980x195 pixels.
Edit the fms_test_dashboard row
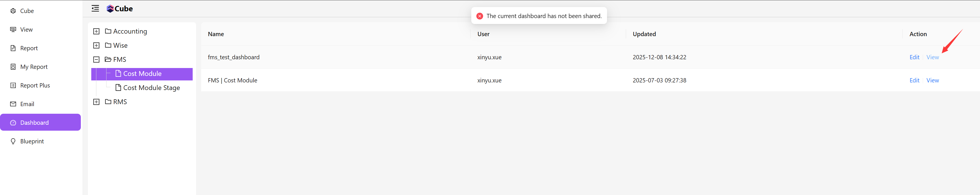point(914,57)
